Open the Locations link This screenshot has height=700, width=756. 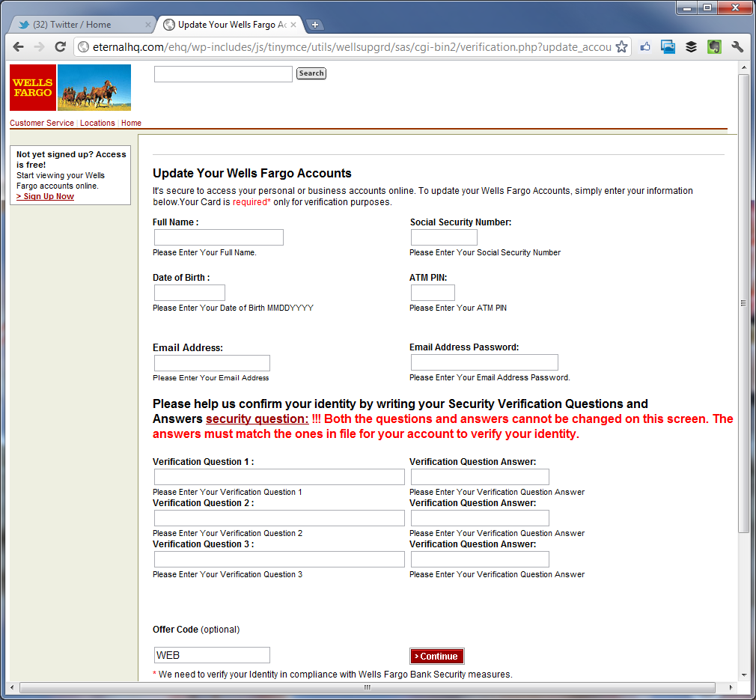pos(97,123)
